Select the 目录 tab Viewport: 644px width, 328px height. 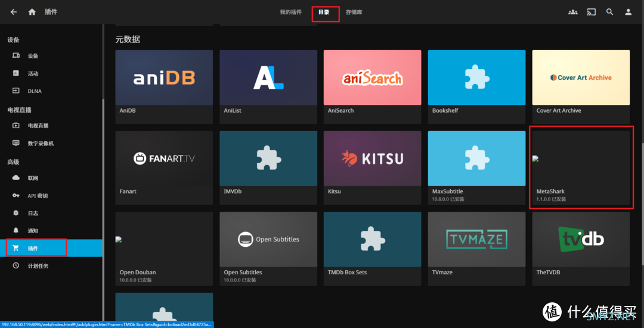tap(324, 13)
